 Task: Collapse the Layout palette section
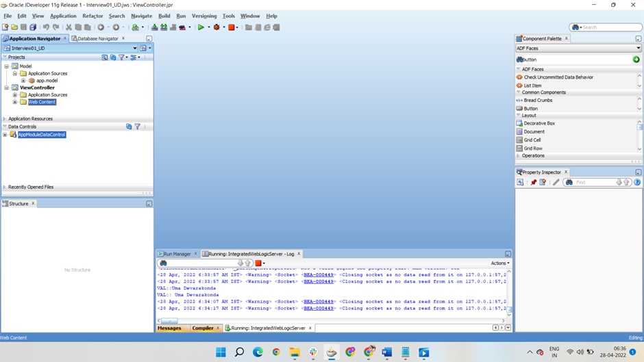pos(519,116)
